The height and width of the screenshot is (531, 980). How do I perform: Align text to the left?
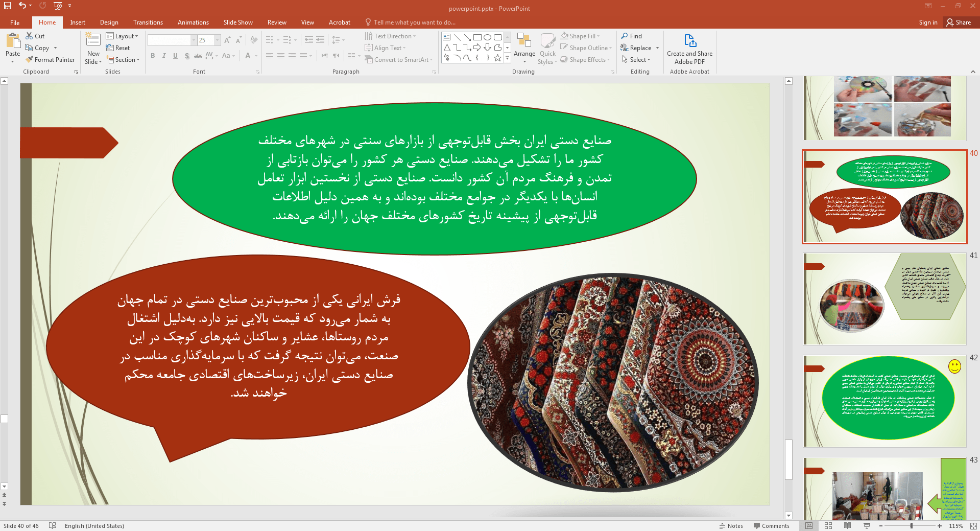tap(270, 56)
